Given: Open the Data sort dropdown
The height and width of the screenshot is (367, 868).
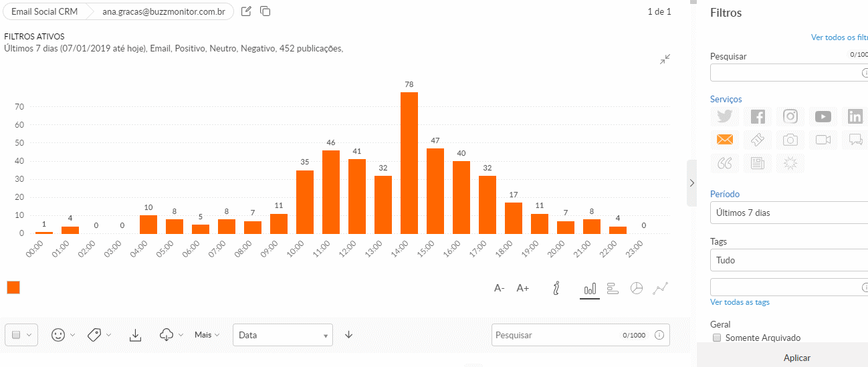Looking at the screenshot, I should coord(282,335).
